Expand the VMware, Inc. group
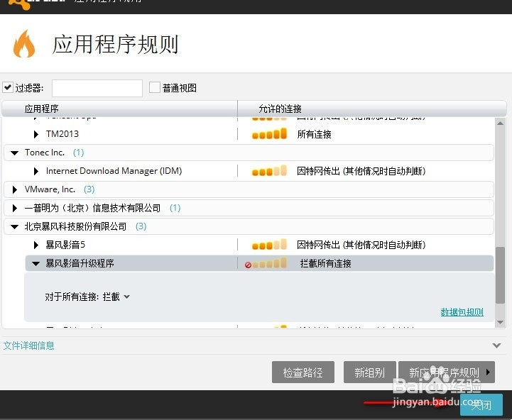 tap(14, 189)
